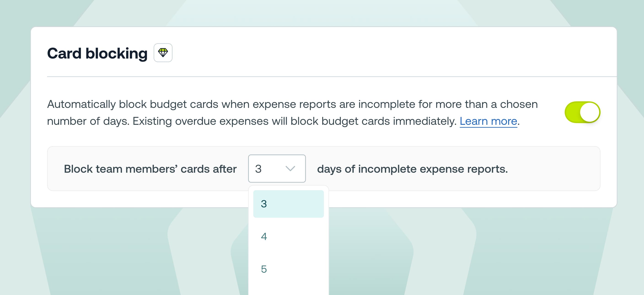
Task: Expand the days dropdown showing 3
Action: click(x=276, y=169)
